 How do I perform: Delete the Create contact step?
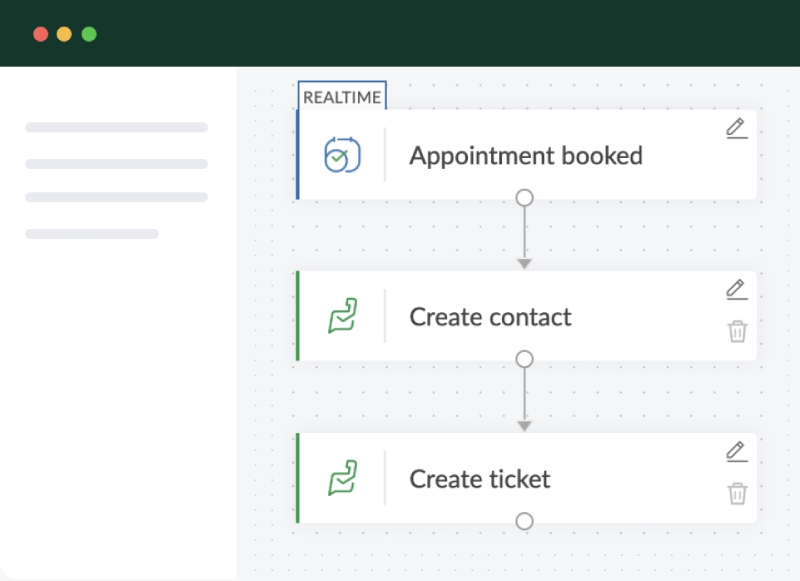[x=737, y=331]
